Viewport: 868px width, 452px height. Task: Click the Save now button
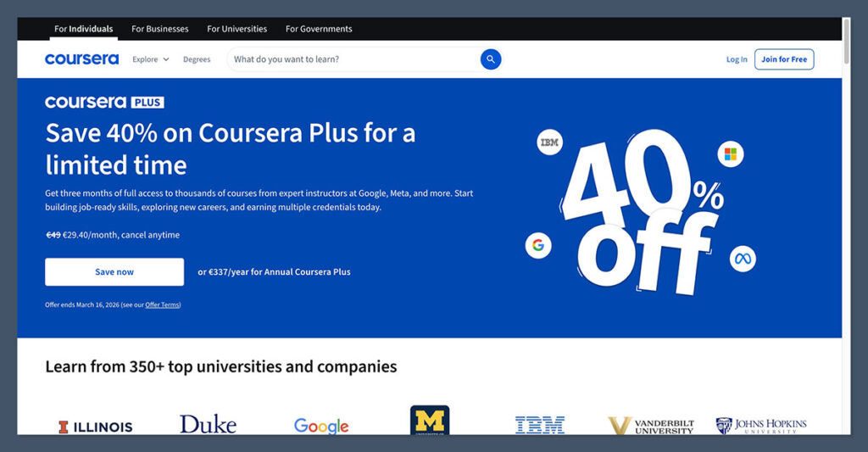[114, 272]
